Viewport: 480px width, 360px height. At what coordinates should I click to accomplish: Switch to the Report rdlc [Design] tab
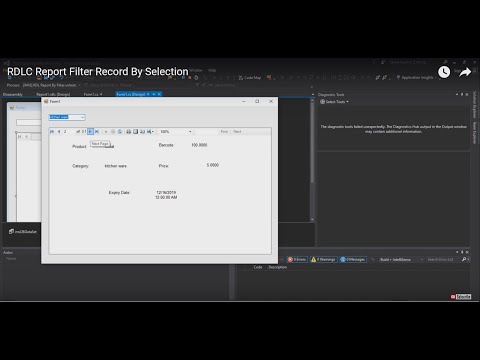tap(53, 95)
